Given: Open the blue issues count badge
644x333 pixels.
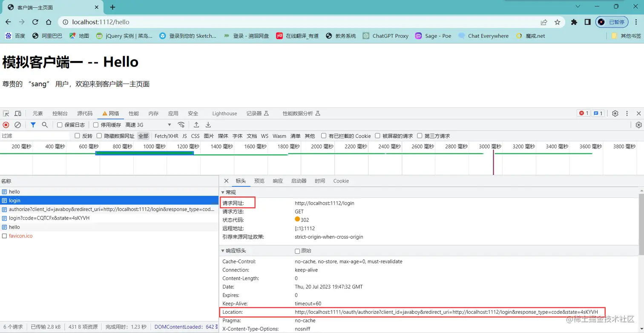Looking at the screenshot, I should click(598, 113).
